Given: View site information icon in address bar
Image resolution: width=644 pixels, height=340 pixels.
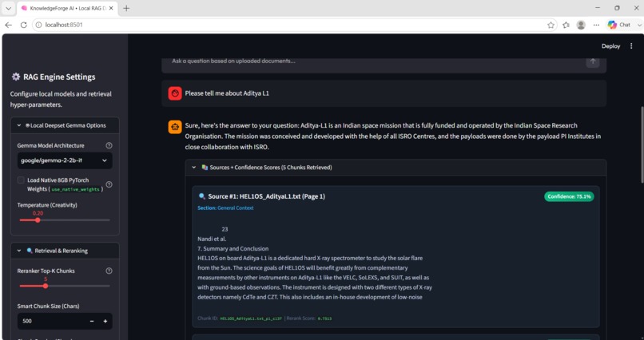Looking at the screenshot, I should coord(38,25).
